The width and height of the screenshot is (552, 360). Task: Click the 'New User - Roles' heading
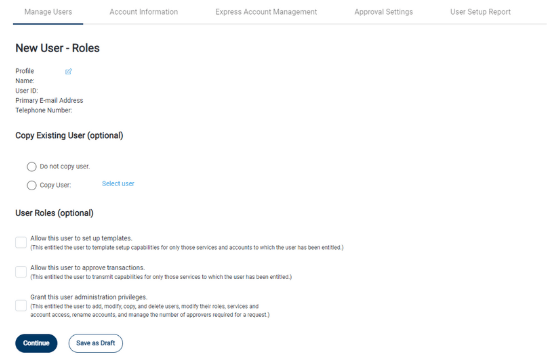57,48
